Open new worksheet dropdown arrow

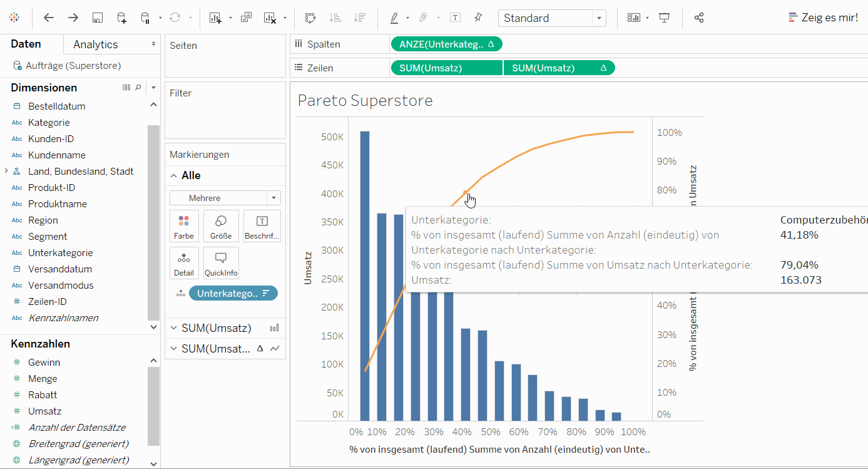click(230, 18)
